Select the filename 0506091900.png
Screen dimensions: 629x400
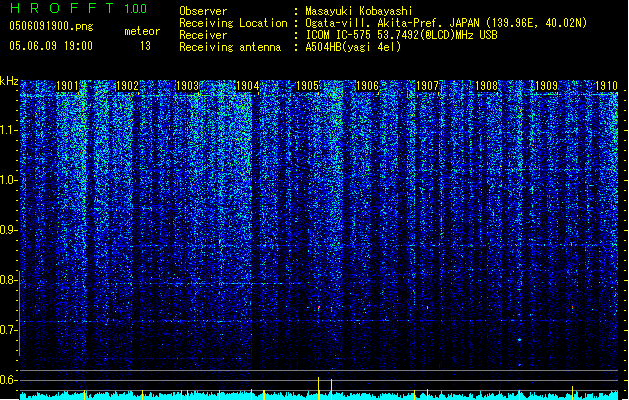tap(51, 26)
